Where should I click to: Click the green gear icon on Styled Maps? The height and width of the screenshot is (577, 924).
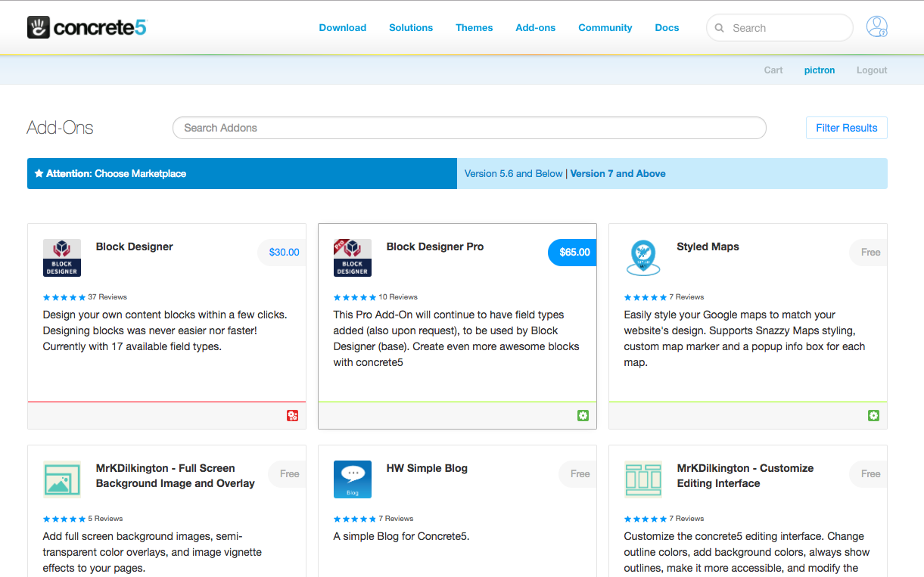[x=873, y=415]
